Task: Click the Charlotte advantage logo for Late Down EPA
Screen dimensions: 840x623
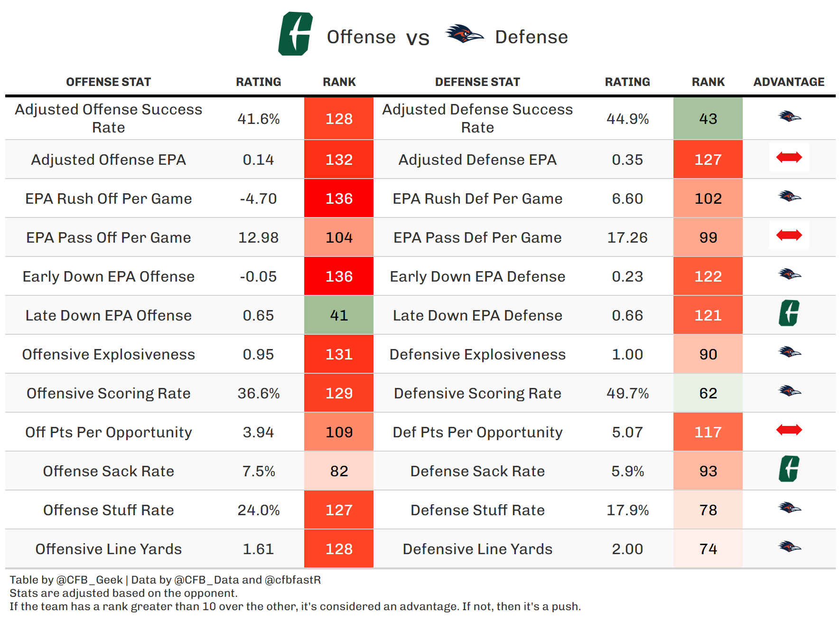Action: [x=789, y=313]
